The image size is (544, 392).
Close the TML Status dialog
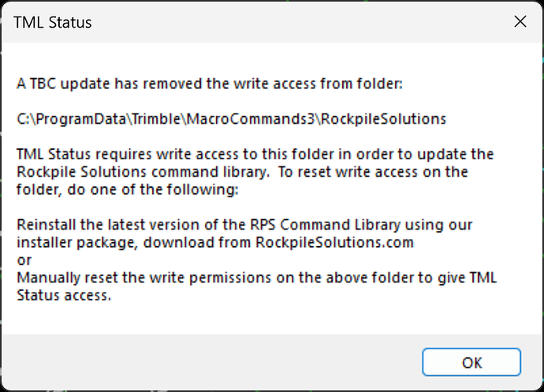pos(520,22)
